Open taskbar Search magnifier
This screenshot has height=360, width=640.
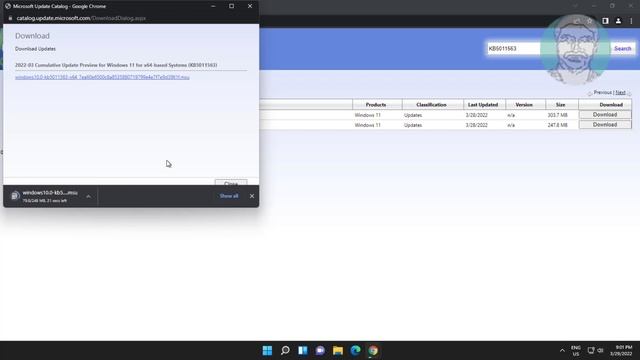point(285,350)
